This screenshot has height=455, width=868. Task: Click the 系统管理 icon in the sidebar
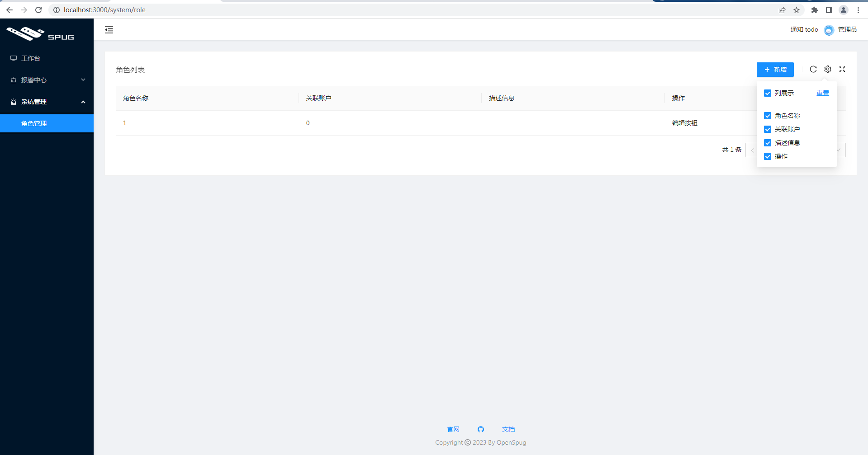14,102
